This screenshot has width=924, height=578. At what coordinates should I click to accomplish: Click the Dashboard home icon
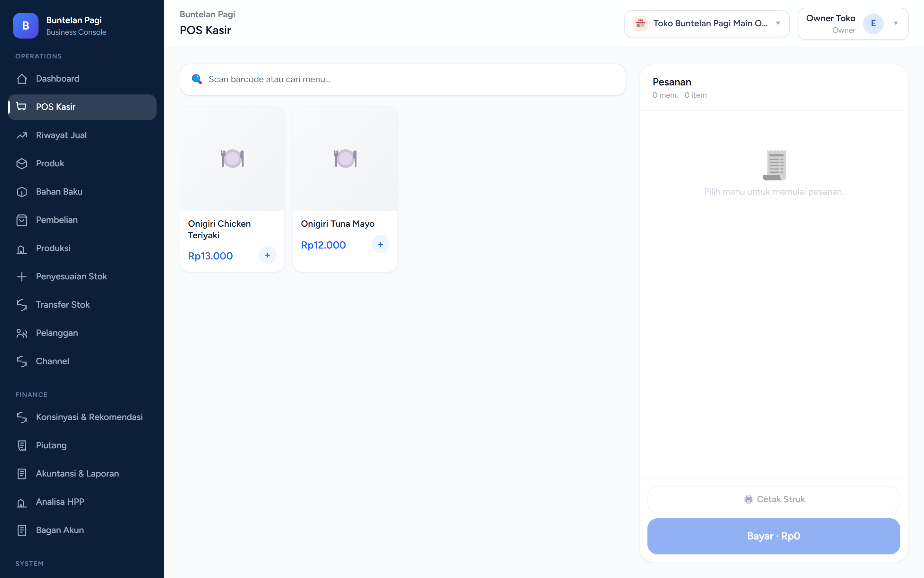click(22, 79)
